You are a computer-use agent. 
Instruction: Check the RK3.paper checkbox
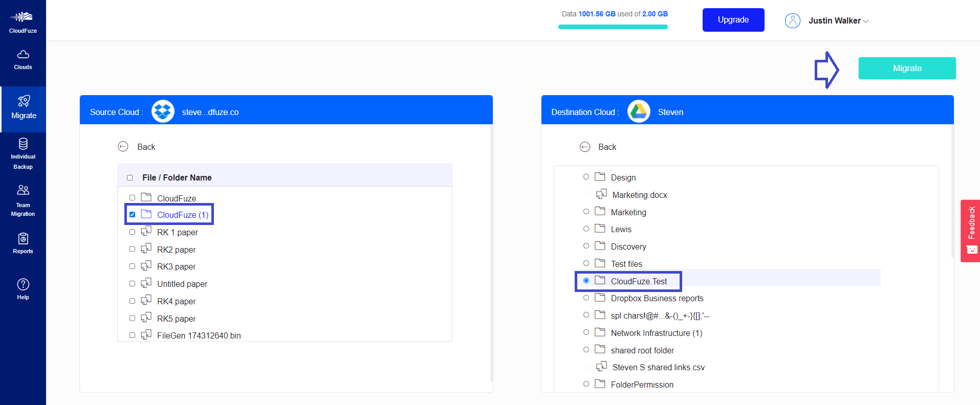(x=132, y=266)
